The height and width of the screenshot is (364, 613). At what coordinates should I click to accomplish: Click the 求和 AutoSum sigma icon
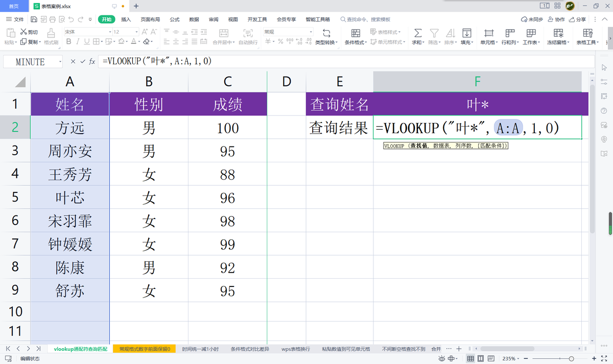point(417,33)
